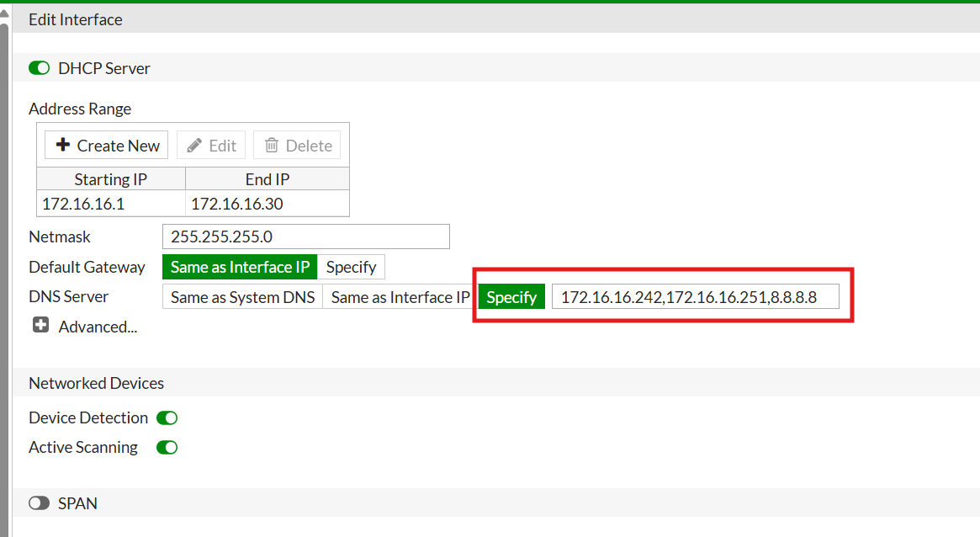Select the Starting IP 172.16.16.1 cell

pos(111,204)
